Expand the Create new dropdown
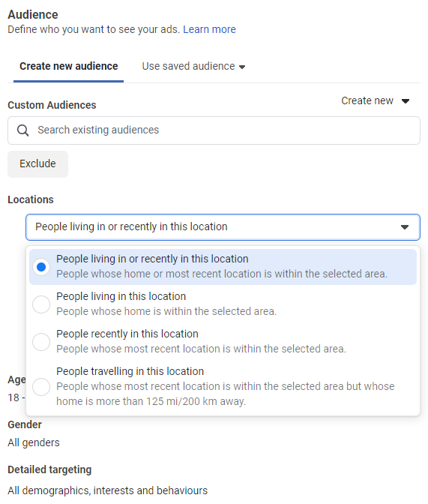 (x=376, y=101)
